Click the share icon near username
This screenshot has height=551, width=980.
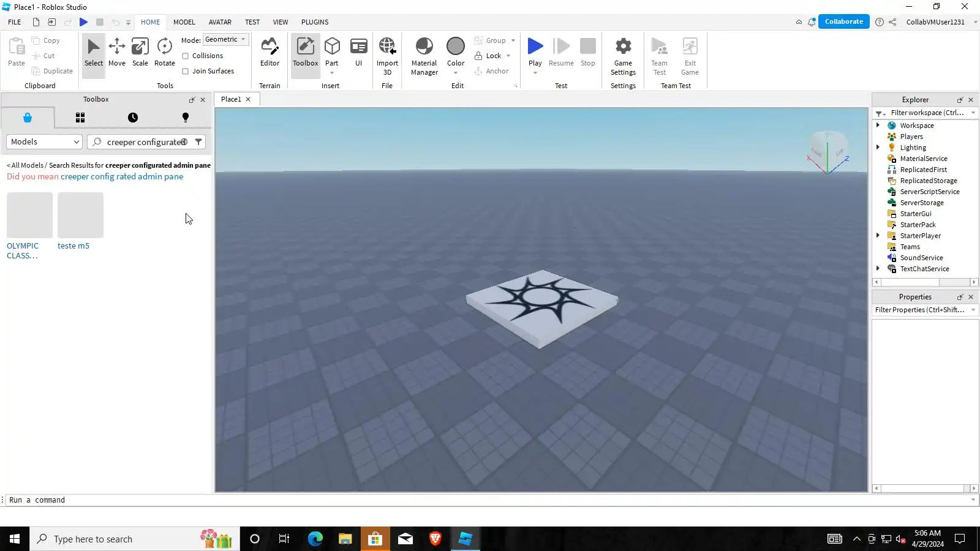[x=892, y=22]
